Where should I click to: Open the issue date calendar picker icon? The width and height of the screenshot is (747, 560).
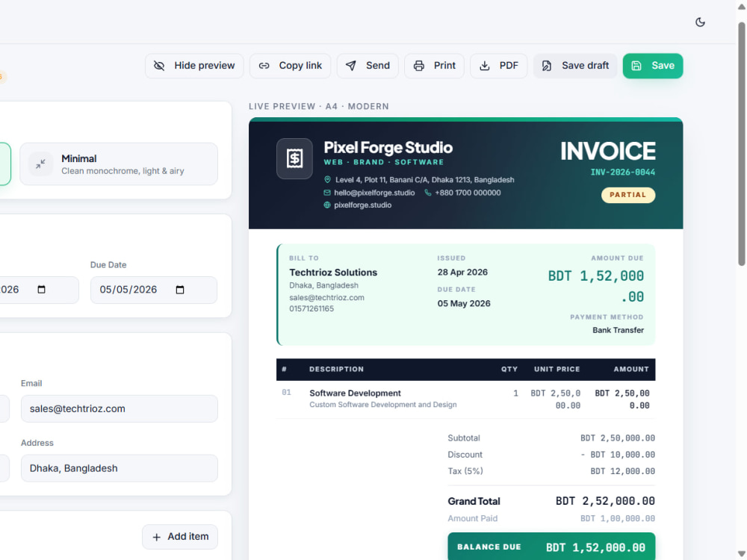[x=41, y=290]
